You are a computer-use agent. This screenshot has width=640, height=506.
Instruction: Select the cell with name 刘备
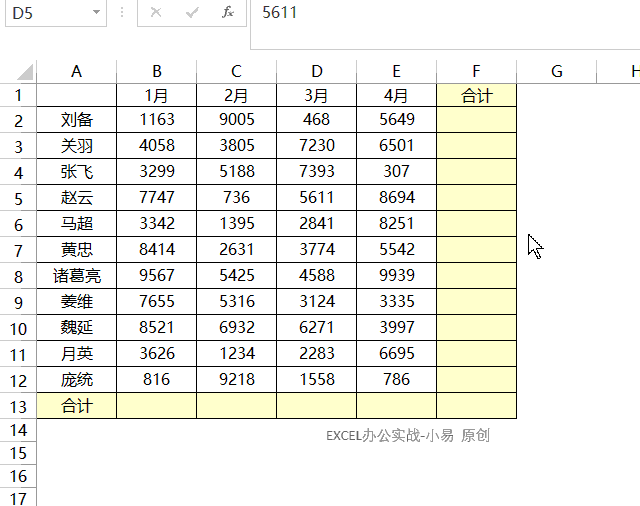click(76, 120)
